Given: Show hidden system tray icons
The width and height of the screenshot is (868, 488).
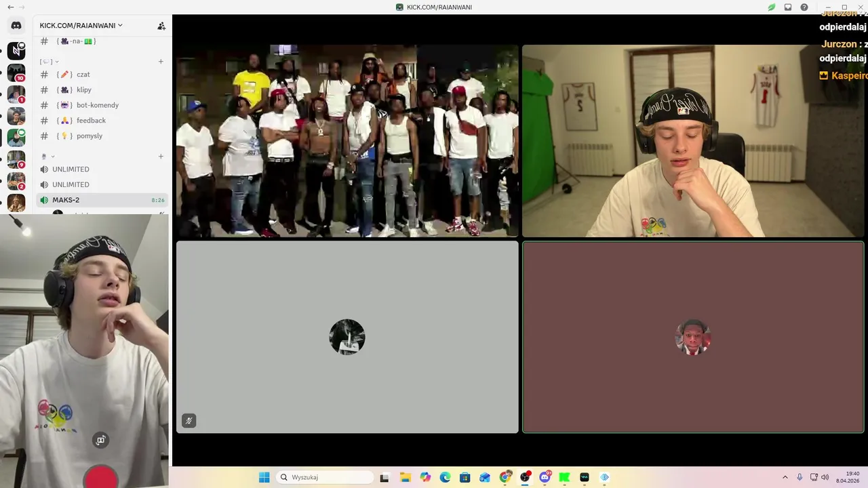Looking at the screenshot, I should (785, 477).
